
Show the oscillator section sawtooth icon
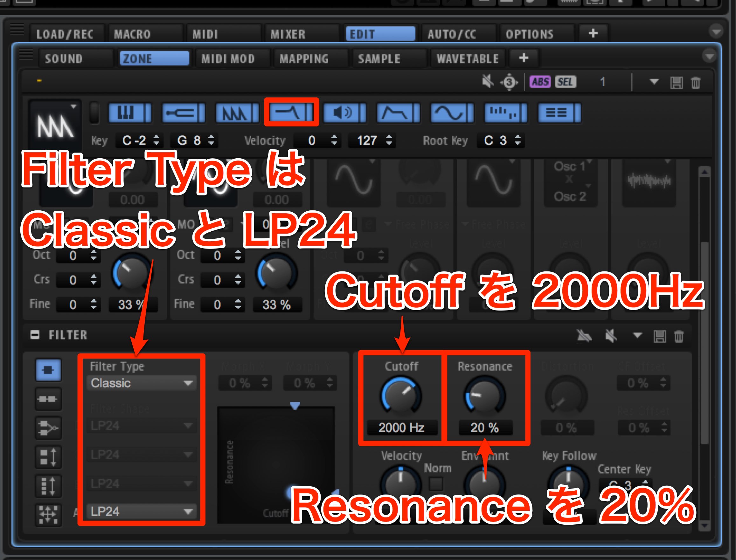(237, 113)
